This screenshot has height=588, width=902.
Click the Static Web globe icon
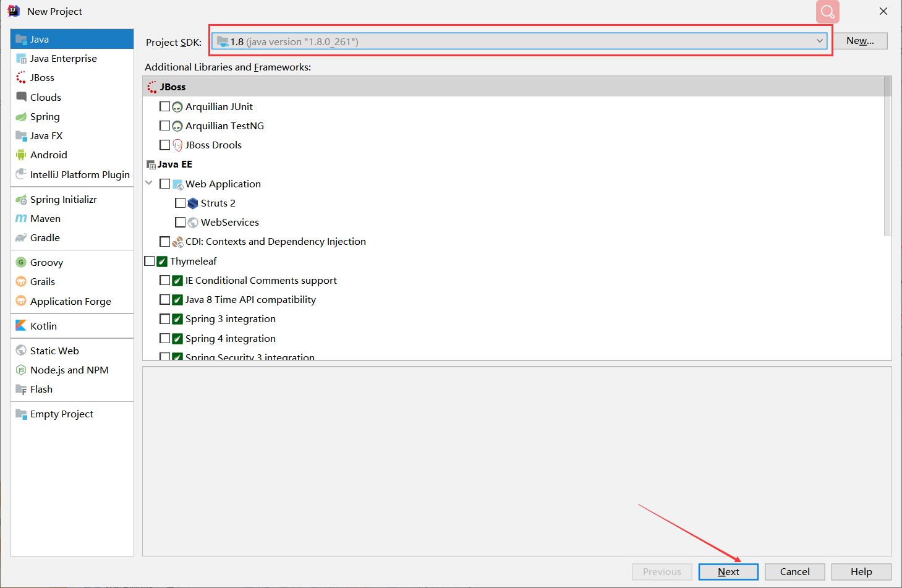[x=21, y=351]
